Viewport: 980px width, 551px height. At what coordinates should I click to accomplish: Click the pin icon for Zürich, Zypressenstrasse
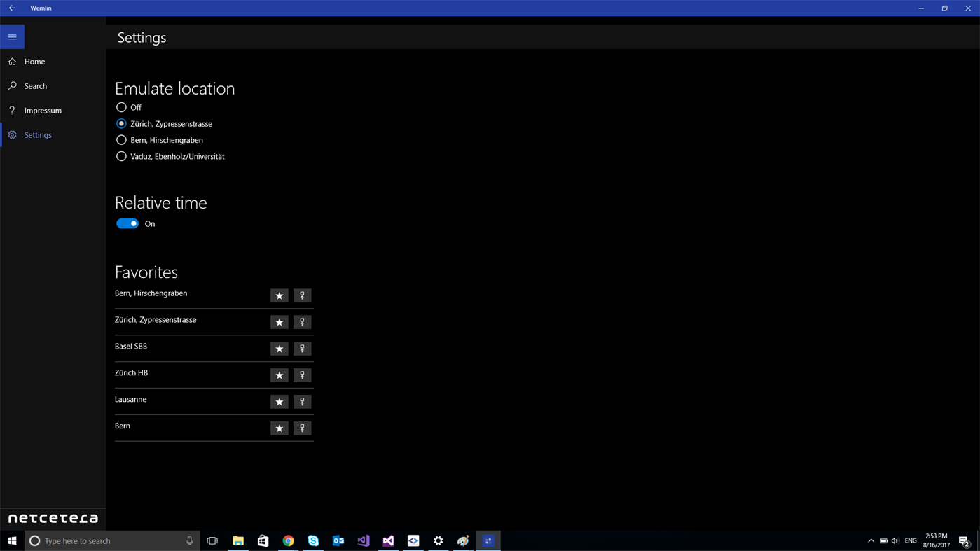(302, 321)
